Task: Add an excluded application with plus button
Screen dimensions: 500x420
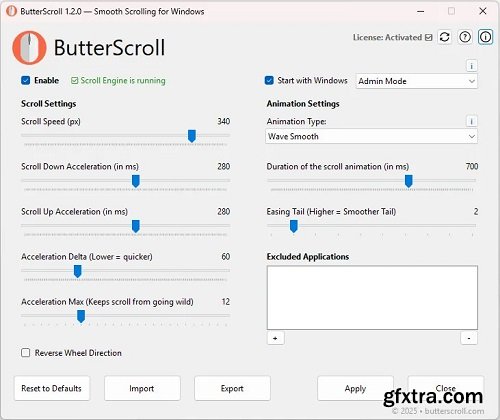Action: coord(275,338)
